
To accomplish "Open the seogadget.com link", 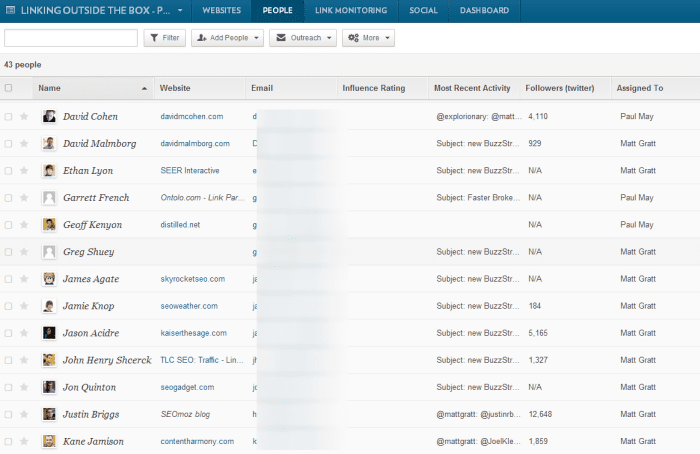I will coord(188,387).
